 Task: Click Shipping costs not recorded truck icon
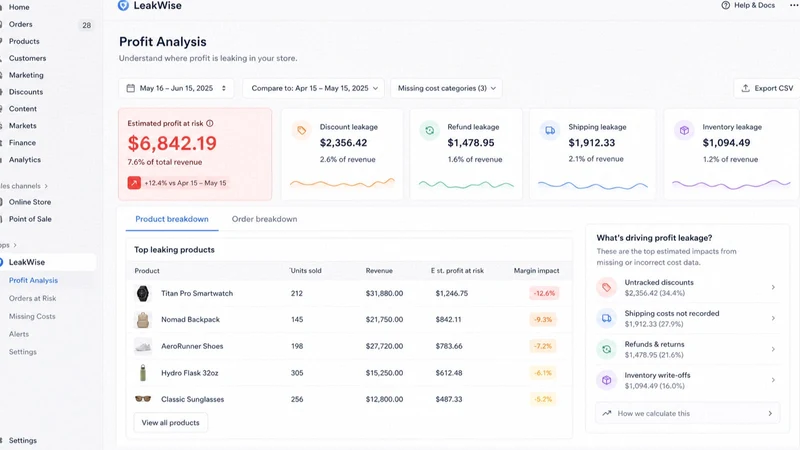pyautogui.click(x=606, y=318)
